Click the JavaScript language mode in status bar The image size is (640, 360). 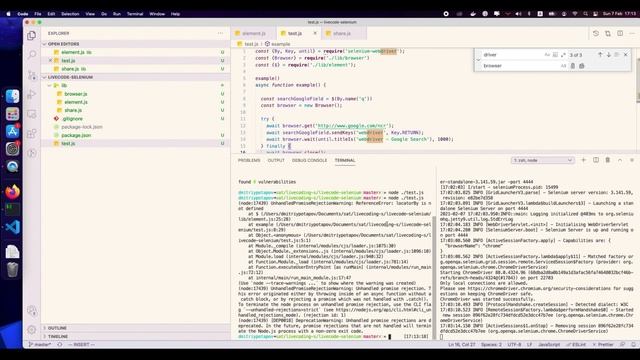tap(549, 344)
